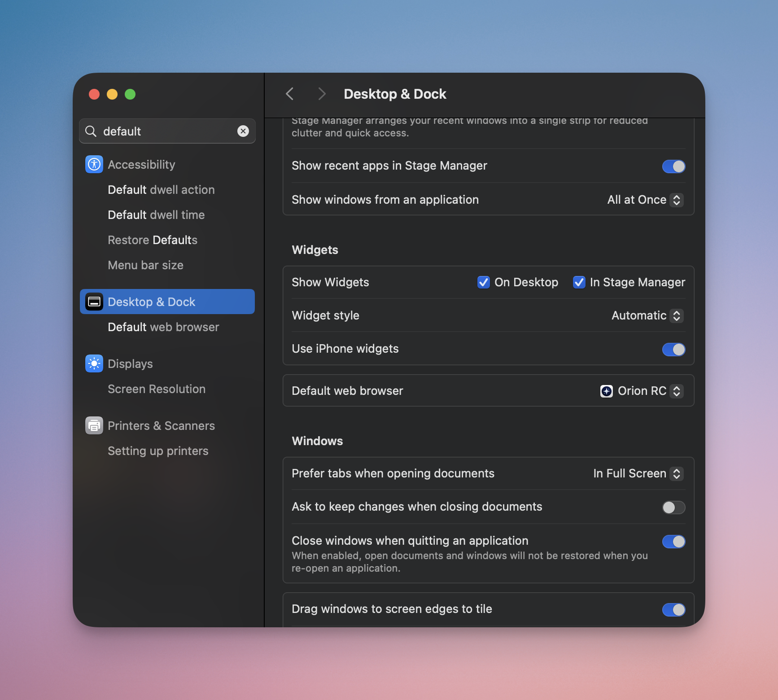Image resolution: width=778 pixels, height=700 pixels.
Task: Uncheck the On Desktop widgets checkbox
Action: pyautogui.click(x=483, y=282)
